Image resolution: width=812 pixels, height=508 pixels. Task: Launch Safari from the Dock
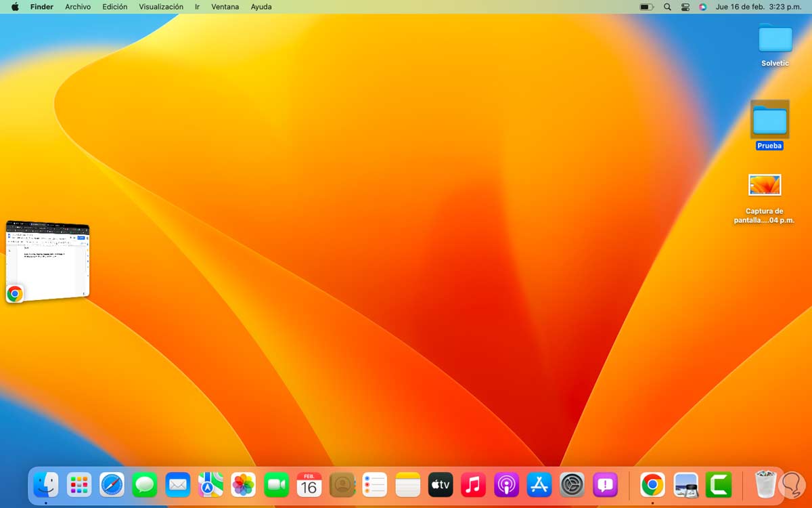[x=112, y=485]
